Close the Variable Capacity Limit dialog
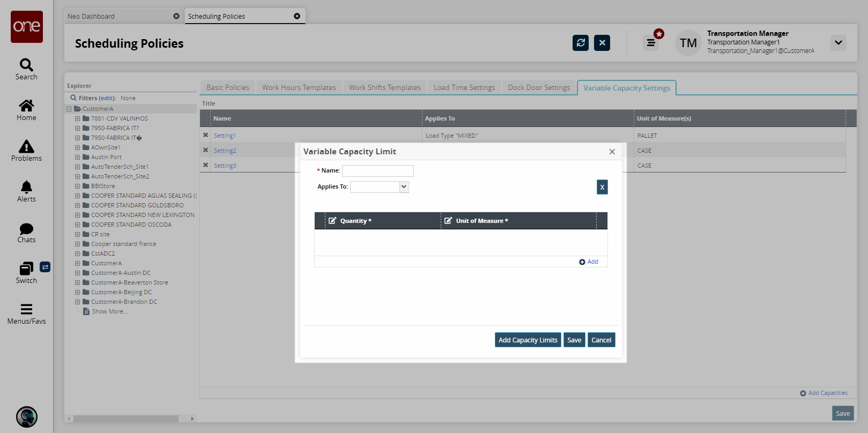Screen dimensions: 868x433 tap(612, 152)
